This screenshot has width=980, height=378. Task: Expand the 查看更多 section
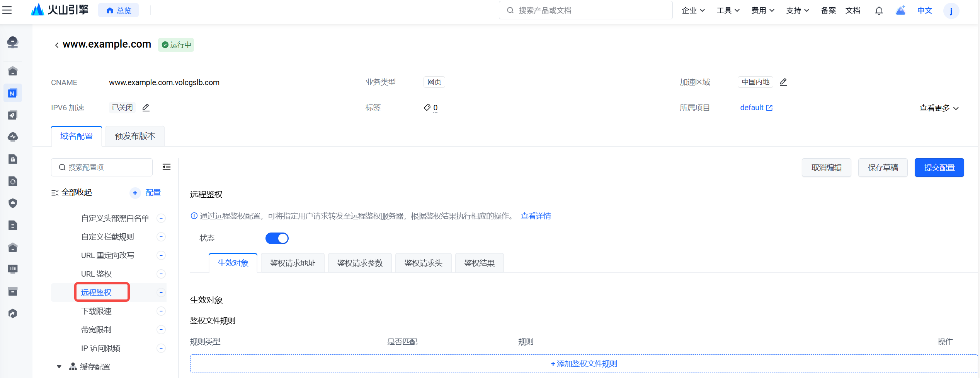pyautogui.click(x=939, y=108)
